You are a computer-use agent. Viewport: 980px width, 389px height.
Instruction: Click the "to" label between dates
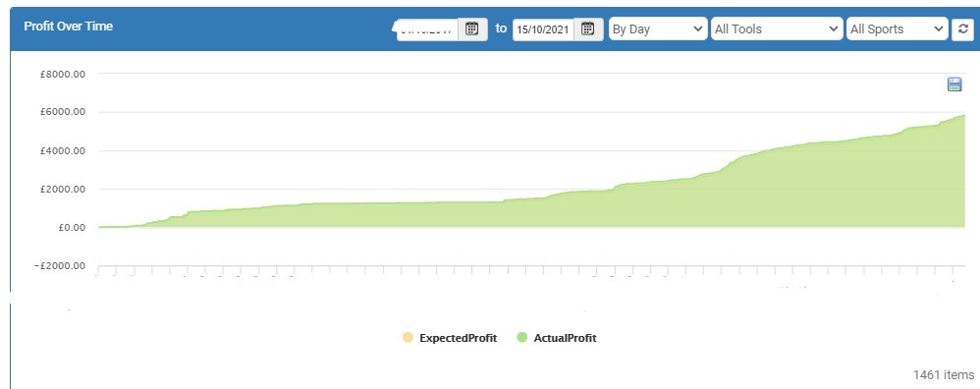pyautogui.click(x=501, y=28)
